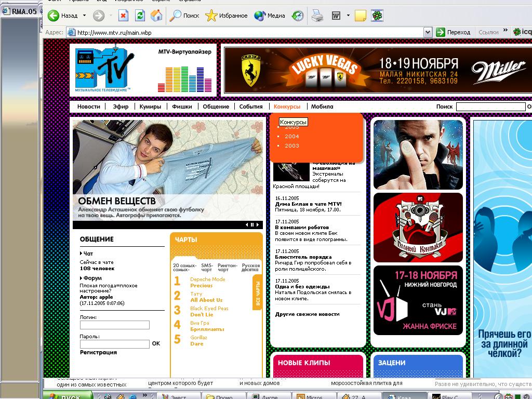Click the Go (Переход) button
The width and height of the screenshot is (532, 399).
(454, 32)
